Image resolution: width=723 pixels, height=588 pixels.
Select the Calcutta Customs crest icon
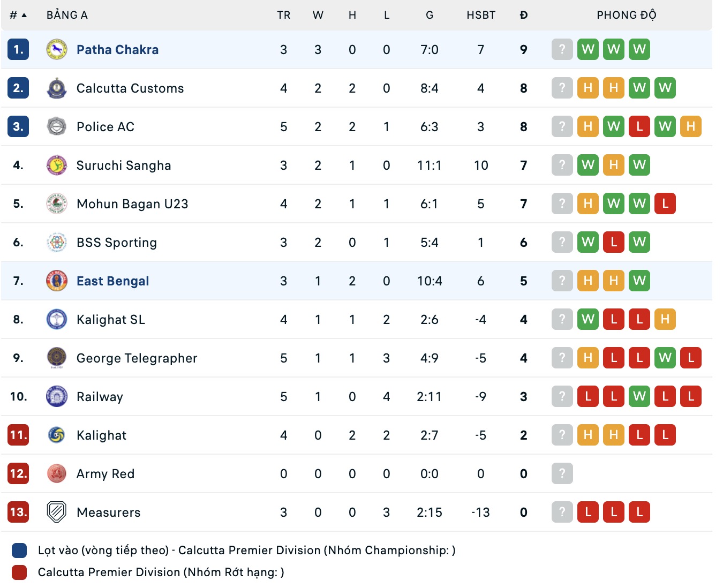56,88
